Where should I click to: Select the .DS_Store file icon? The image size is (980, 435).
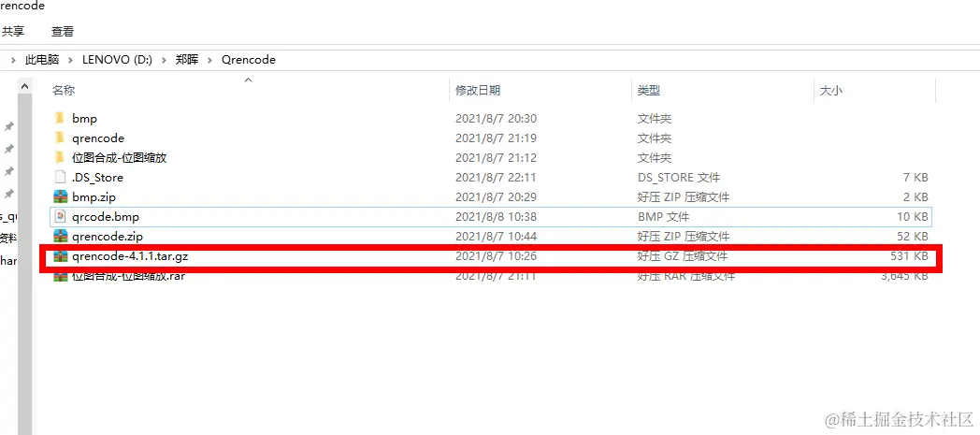coord(60,178)
